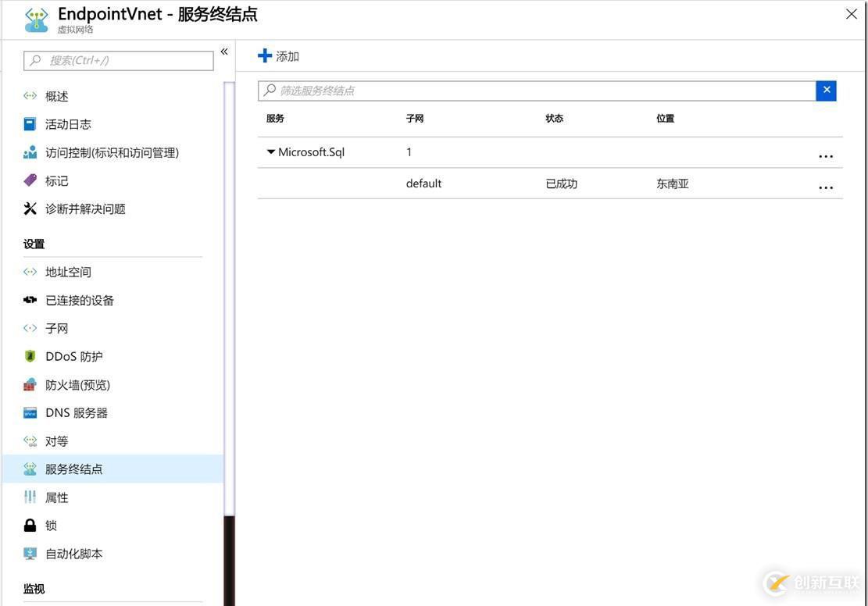
Task: Click the 属性 properties bars icon
Action: click(30, 497)
